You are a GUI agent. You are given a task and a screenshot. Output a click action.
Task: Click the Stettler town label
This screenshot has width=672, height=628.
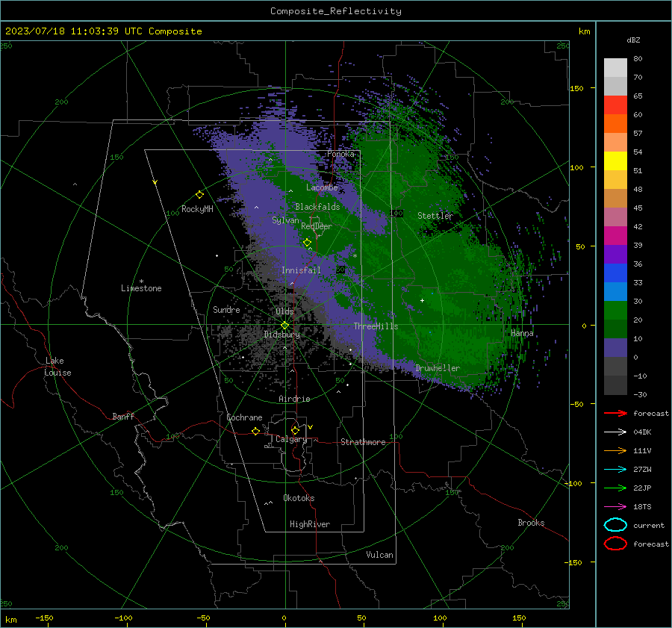pyautogui.click(x=435, y=216)
